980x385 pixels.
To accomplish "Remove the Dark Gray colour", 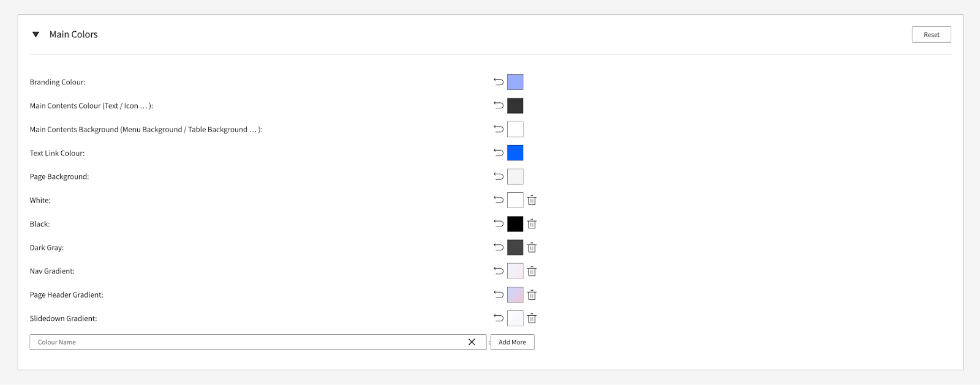I will tap(532, 247).
